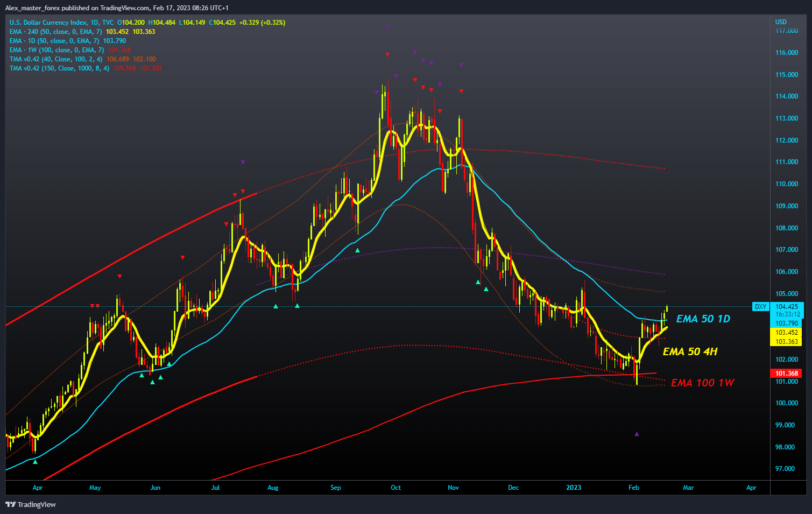Viewport: 812px width, 514px height.
Task: Click the 102.100 TMA value in legend
Action: click(144, 59)
